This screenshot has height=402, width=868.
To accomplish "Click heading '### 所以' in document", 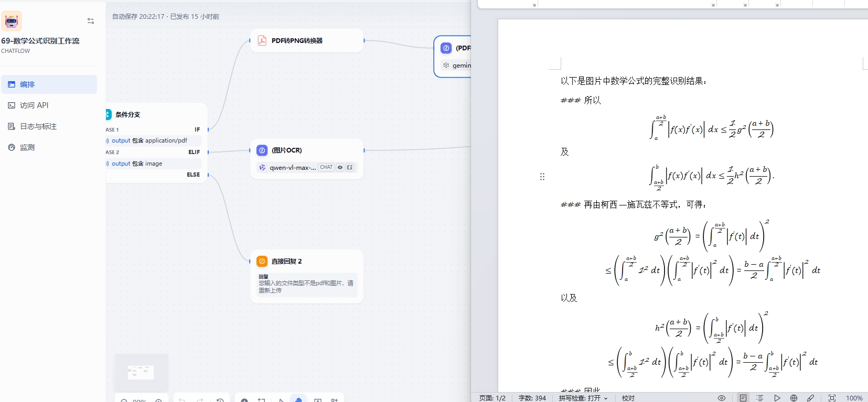I will click(x=581, y=100).
